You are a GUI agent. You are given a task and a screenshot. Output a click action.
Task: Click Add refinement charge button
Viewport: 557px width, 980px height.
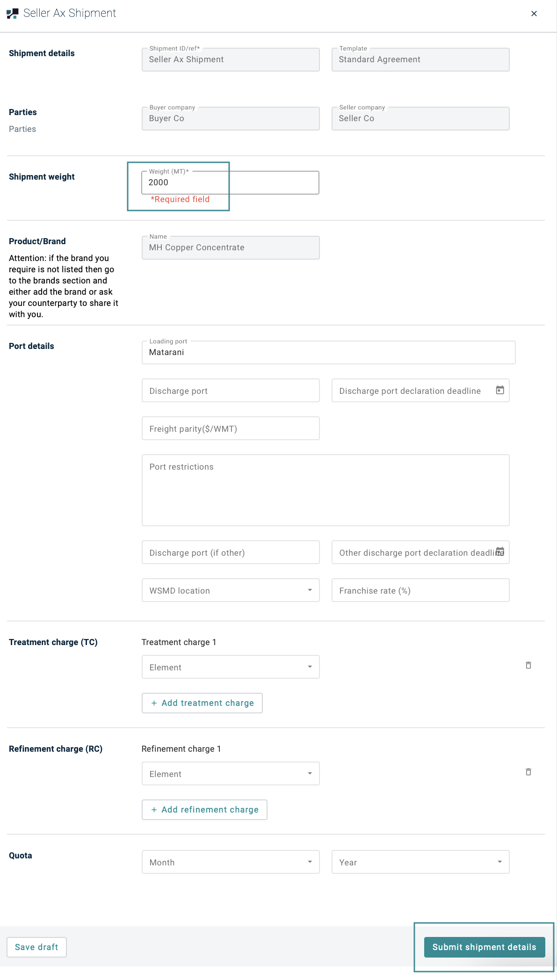(x=204, y=810)
